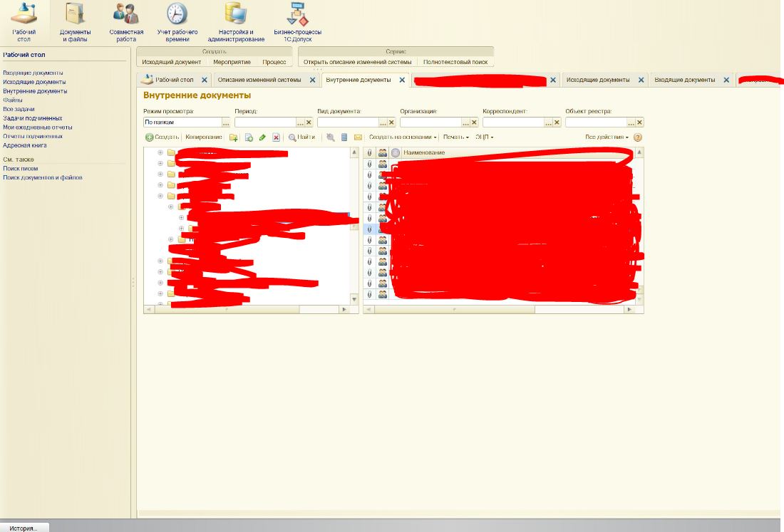Viewport: 784px width, 532px height.
Task: Open Входящие документы sidebar link
Action: click(x=33, y=73)
